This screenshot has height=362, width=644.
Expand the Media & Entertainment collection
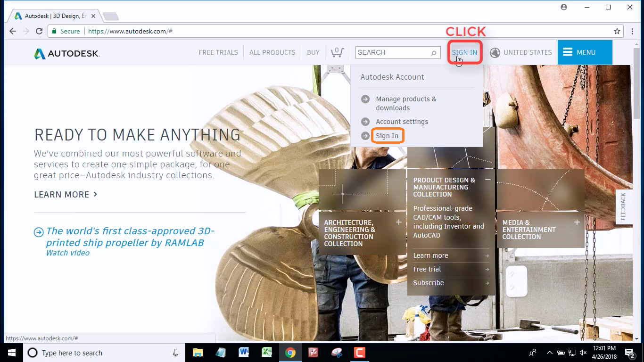pyautogui.click(x=577, y=222)
